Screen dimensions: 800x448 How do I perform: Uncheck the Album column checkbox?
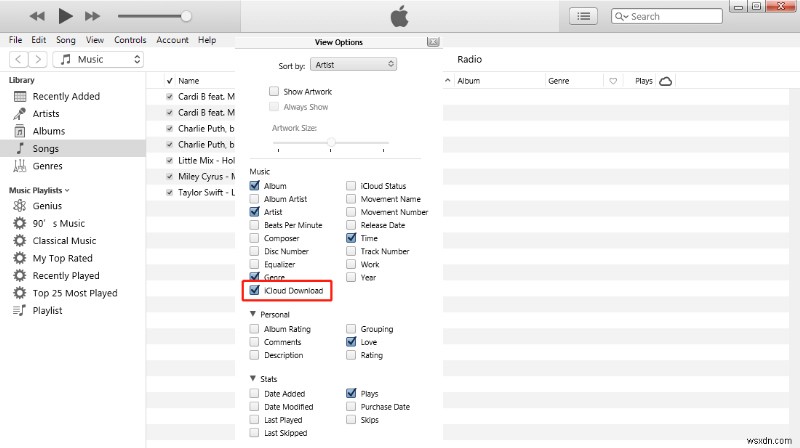[254, 186]
